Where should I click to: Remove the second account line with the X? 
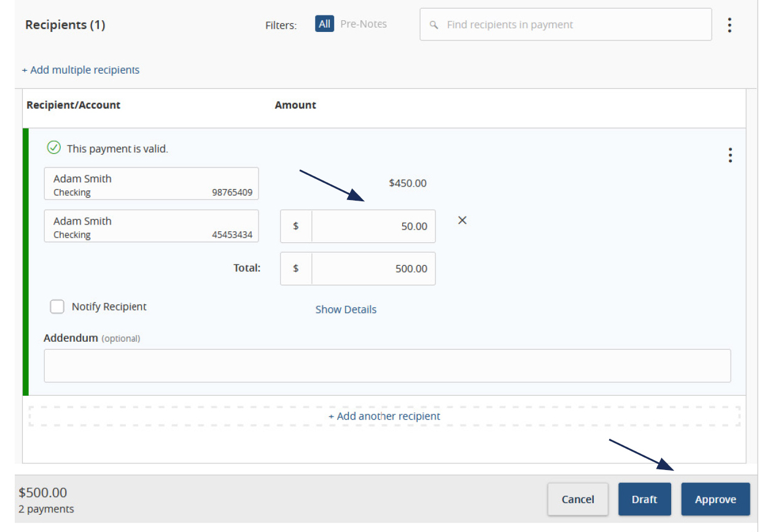[x=462, y=220]
